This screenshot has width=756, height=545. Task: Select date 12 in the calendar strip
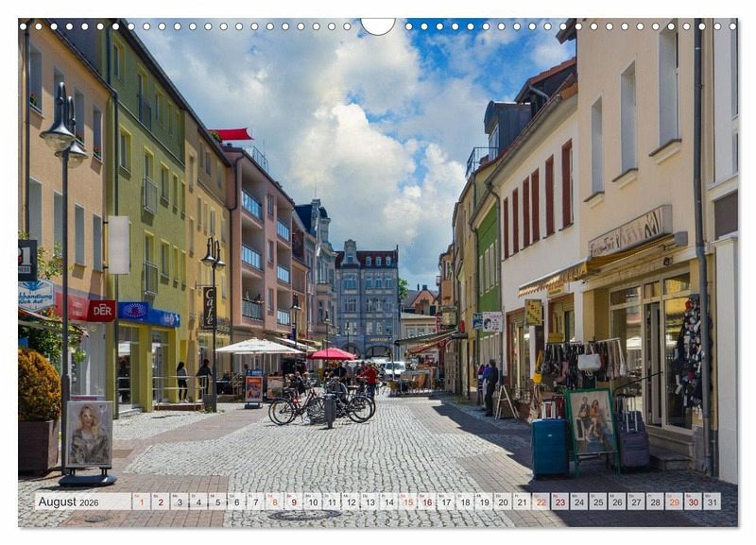pos(352,502)
